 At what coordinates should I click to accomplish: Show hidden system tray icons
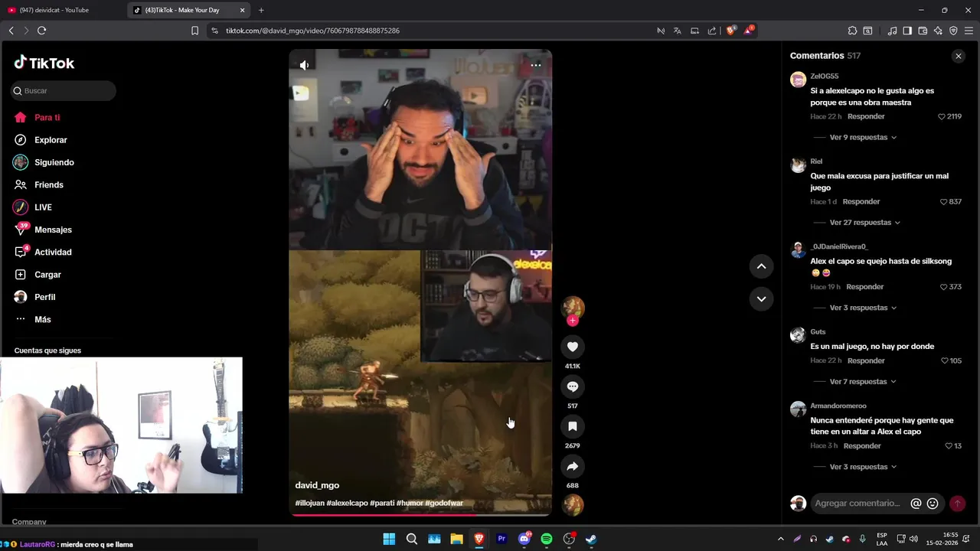point(780,539)
